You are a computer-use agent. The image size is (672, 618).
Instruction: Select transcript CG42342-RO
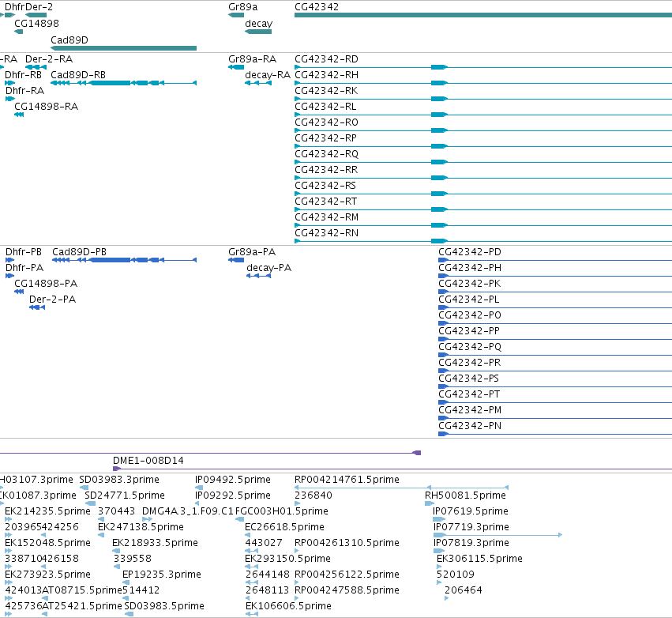(x=327, y=122)
